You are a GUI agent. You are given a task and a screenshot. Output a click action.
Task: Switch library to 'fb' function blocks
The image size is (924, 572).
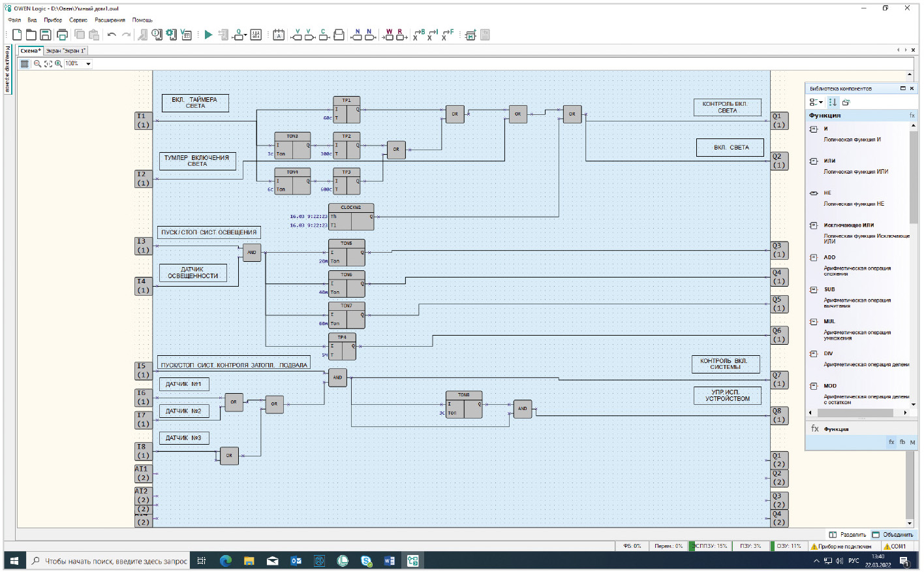(902, 442)
